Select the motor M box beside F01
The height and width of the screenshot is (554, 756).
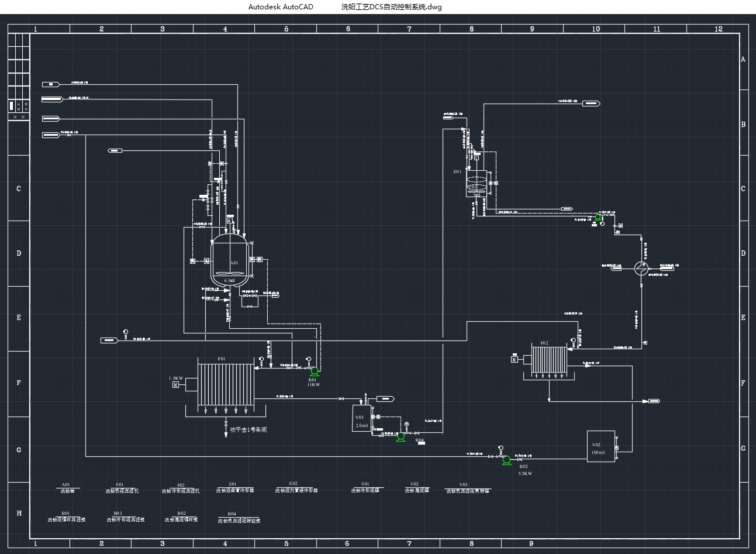pos(175,386)
